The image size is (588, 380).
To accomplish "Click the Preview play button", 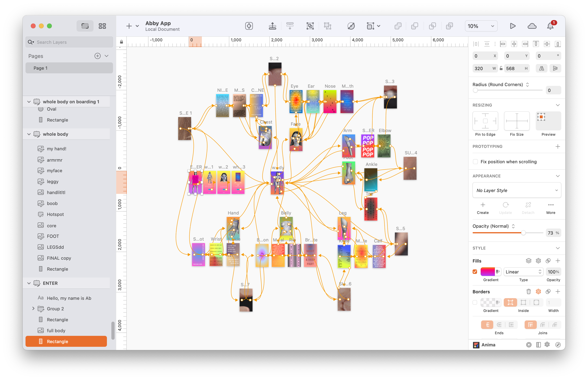I will pyautogui.click(x=512, y=26).
